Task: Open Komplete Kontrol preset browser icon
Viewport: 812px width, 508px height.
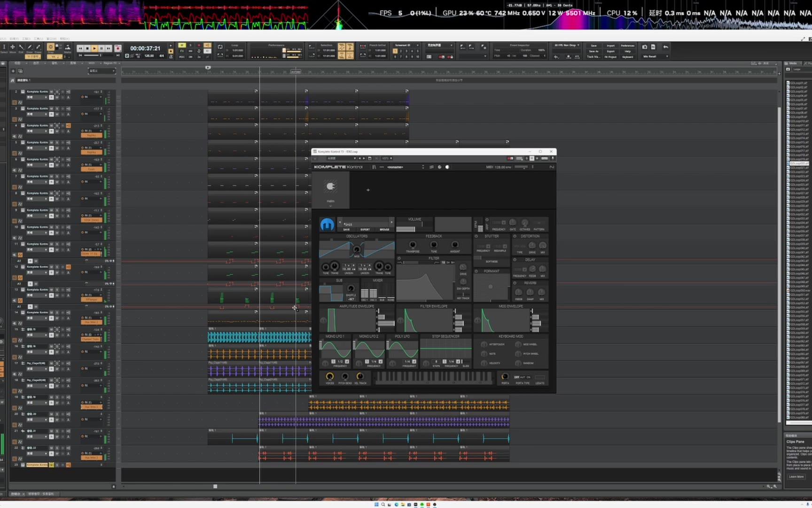Action: coord(374,167)
